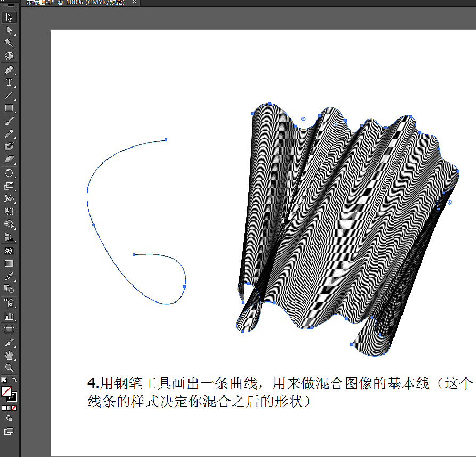Select the Free Transform tool

click(x=9, y=211)
